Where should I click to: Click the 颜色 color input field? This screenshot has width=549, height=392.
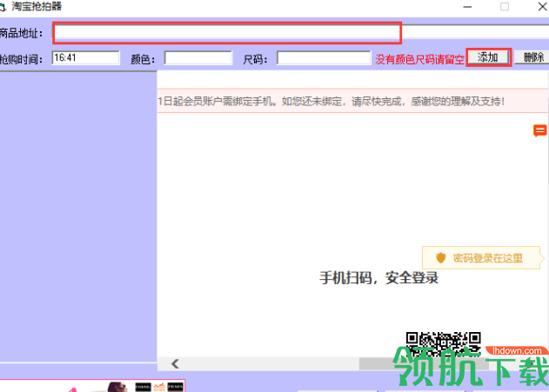[x=198, y=57]
